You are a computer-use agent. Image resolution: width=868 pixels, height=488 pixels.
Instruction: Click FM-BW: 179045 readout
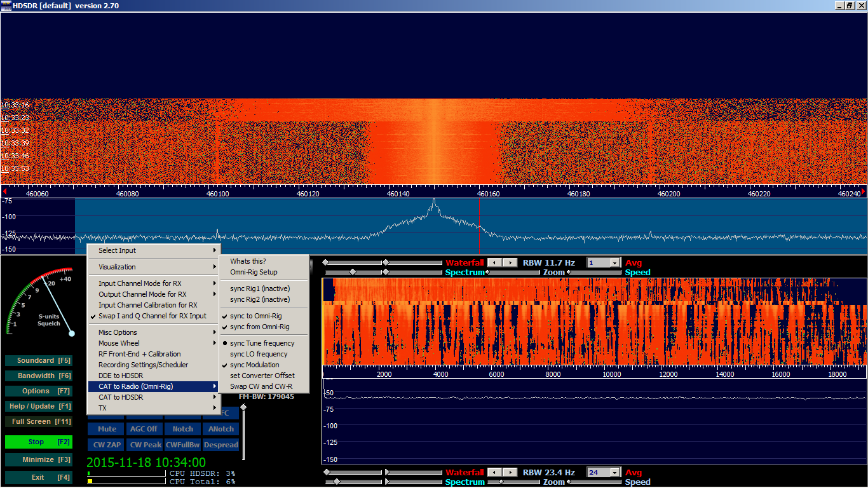(266, 396)
